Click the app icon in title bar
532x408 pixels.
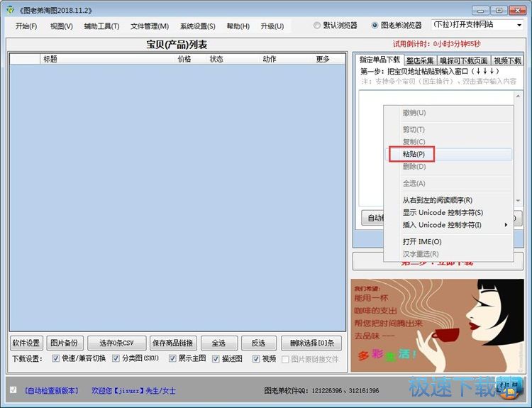tap(11, 10)
